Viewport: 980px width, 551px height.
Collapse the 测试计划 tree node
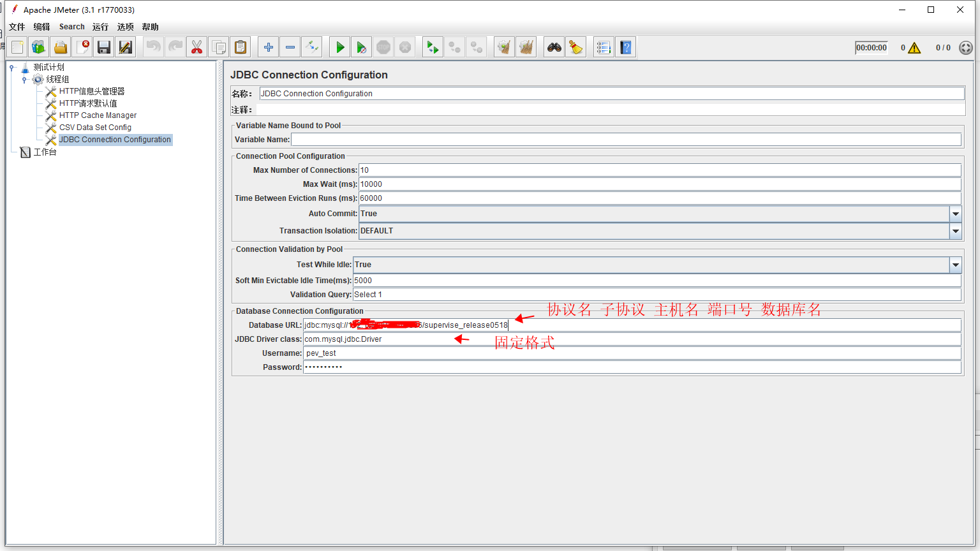11,68
